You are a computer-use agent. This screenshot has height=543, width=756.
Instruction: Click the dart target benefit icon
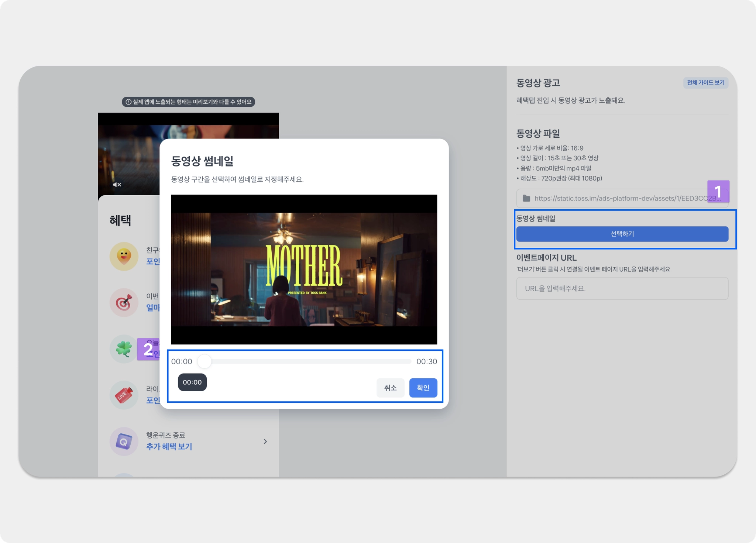[124, 302]
